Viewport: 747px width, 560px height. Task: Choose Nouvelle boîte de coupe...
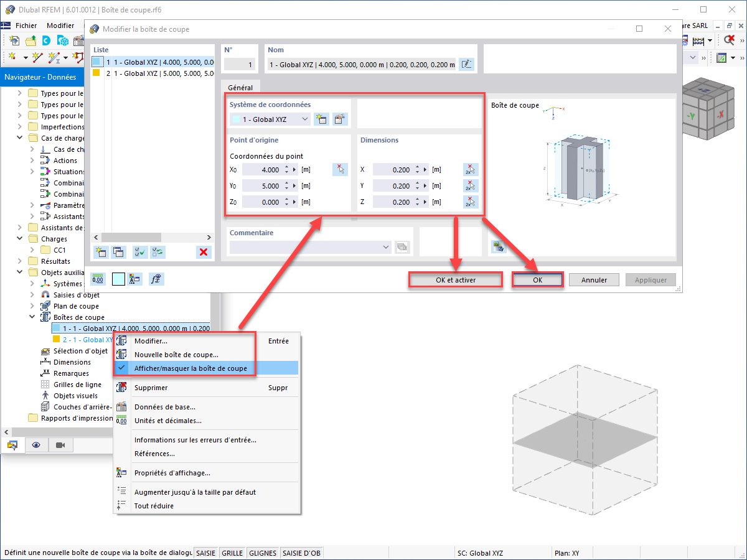pyautogui.click(x=206, y=355)
